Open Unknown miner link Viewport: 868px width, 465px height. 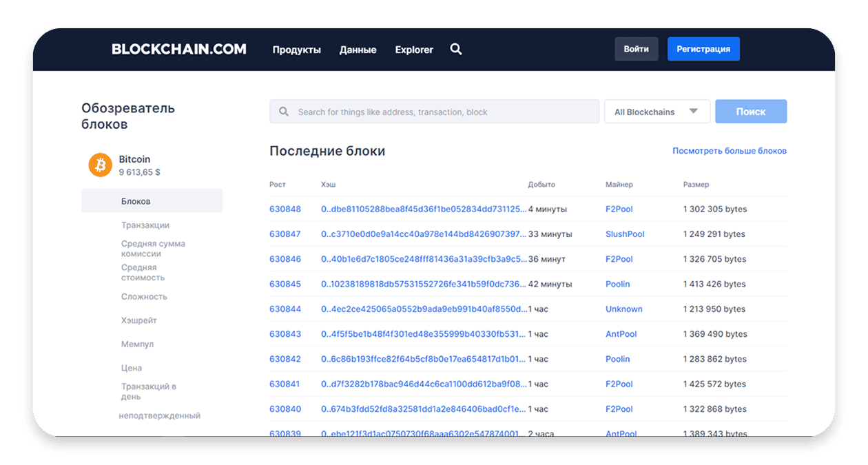click(624, 309)
